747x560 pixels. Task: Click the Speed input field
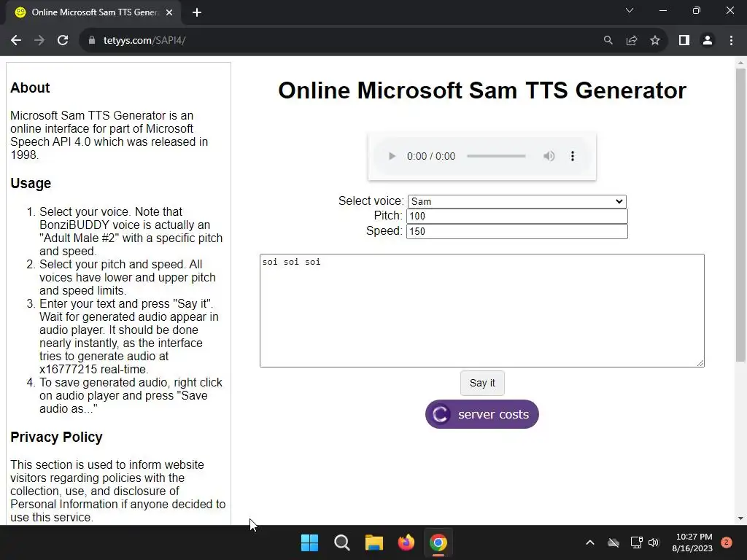tap(517, 231)
